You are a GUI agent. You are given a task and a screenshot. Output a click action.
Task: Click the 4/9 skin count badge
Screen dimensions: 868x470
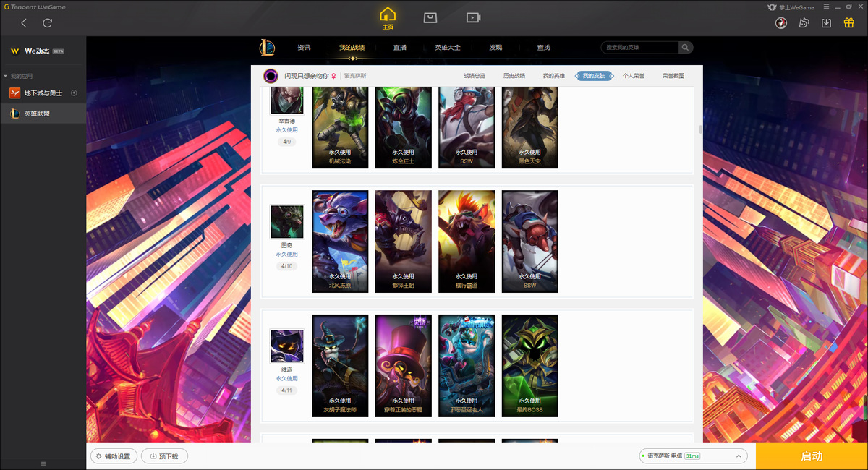(287, 142)
